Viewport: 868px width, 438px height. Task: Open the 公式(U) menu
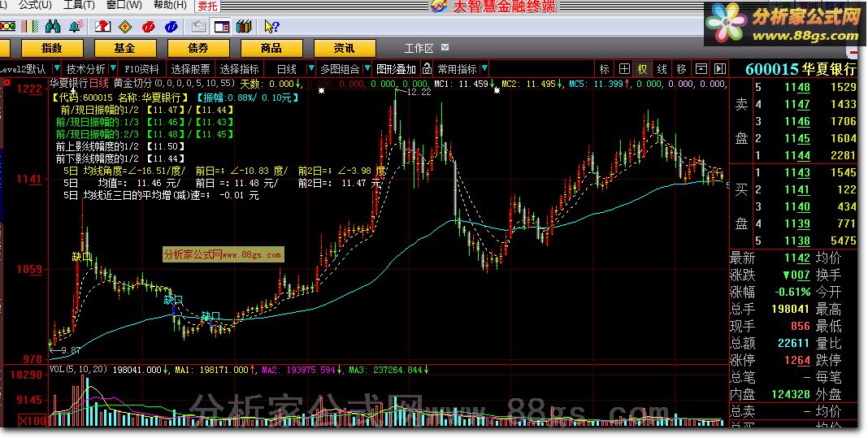click(x=35, y=5)
